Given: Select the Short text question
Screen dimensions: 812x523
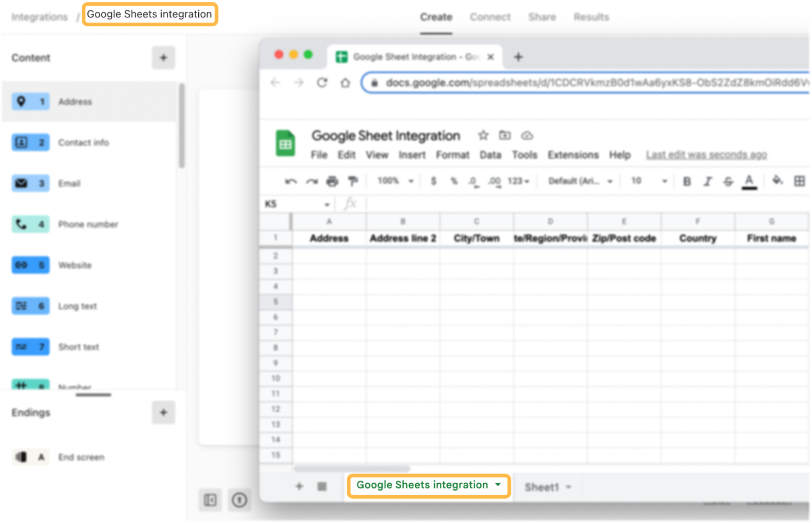Looking at the screenshot, I should 90,347.
